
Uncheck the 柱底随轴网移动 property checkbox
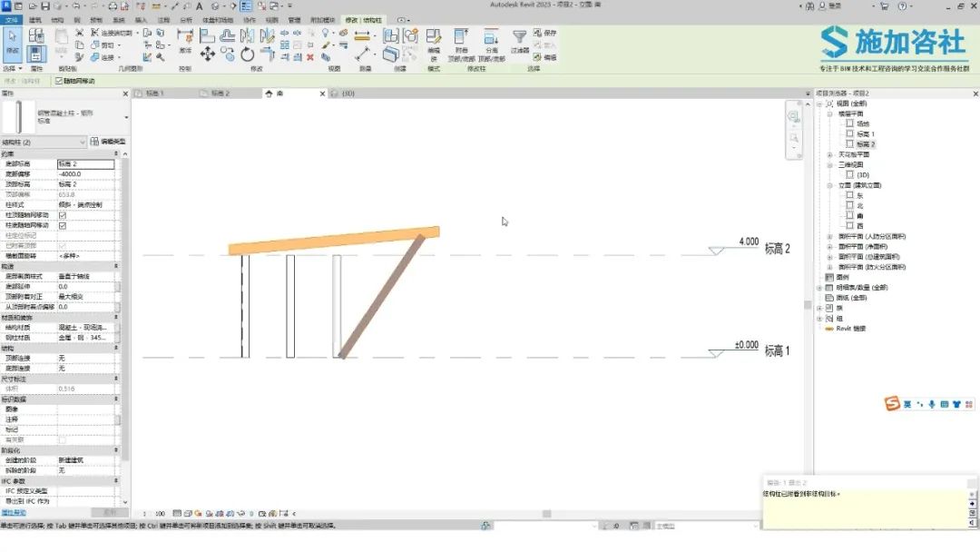click(63, 225)
